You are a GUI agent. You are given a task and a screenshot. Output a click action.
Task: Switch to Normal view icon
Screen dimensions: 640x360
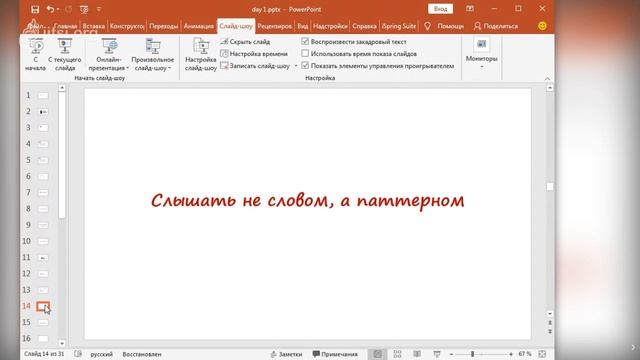(378, 354)
